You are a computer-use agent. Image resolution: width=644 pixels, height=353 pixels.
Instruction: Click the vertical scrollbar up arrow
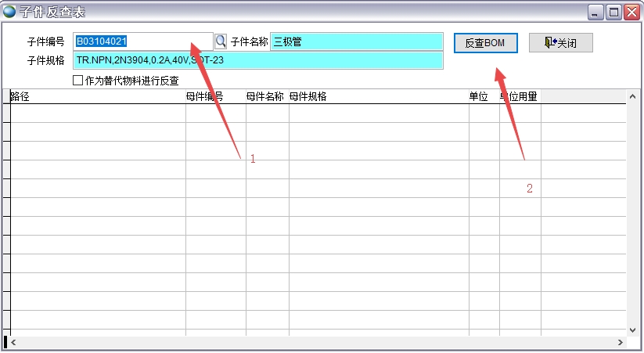(633, 96)
